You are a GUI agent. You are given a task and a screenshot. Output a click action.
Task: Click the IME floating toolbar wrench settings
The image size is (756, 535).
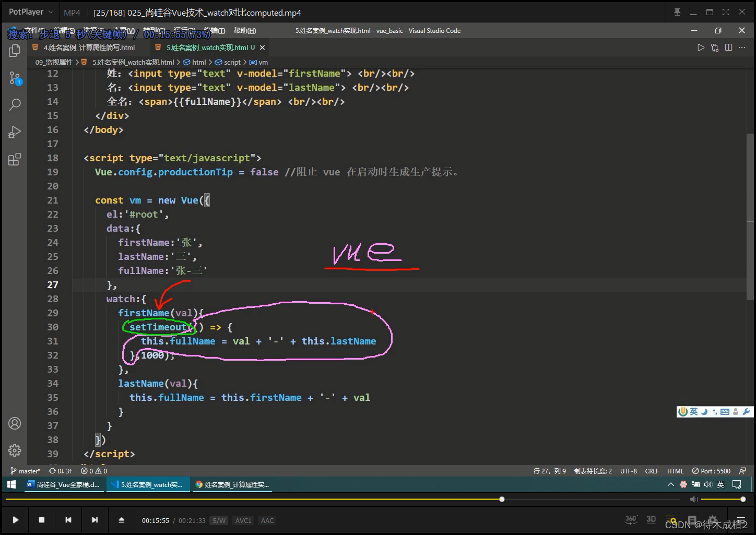click(746, 412)
